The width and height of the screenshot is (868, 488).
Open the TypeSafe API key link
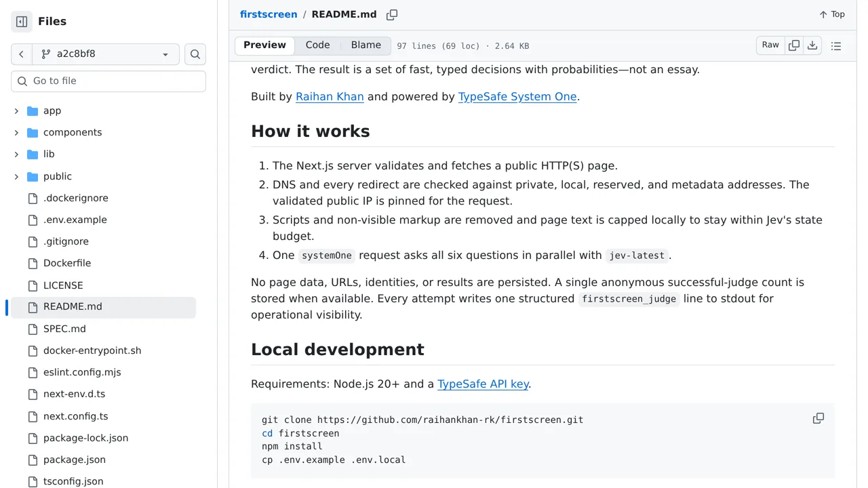(483, 384)
